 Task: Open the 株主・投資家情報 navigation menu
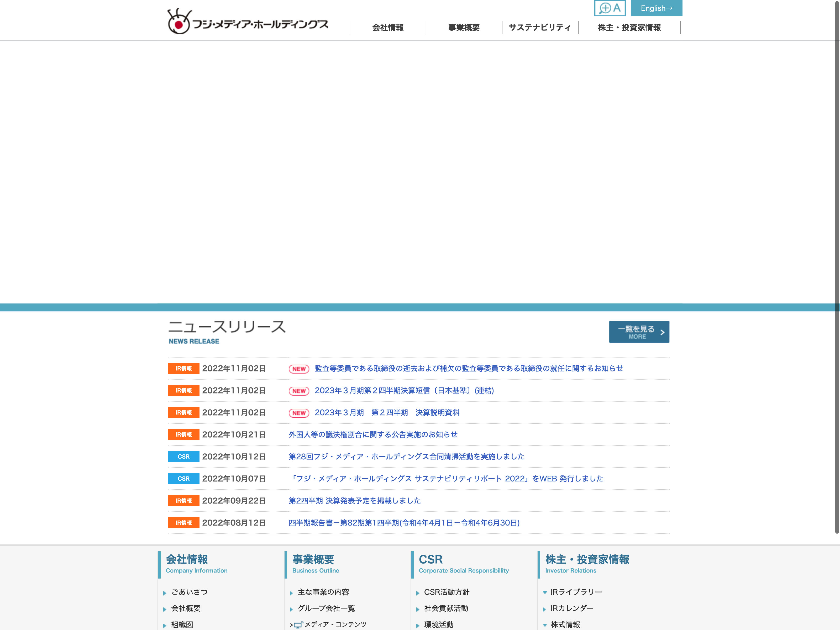click(629, 28)
